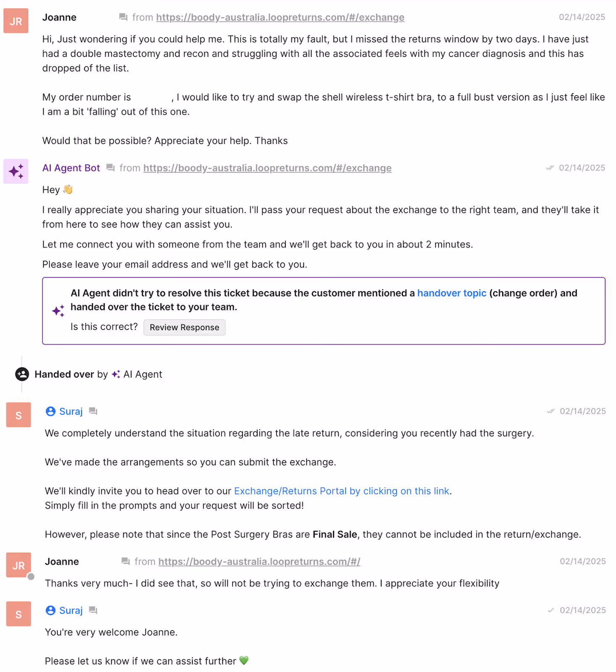Open the boody-australia exchange URL in Joanne's header

[x=280, y=17]
